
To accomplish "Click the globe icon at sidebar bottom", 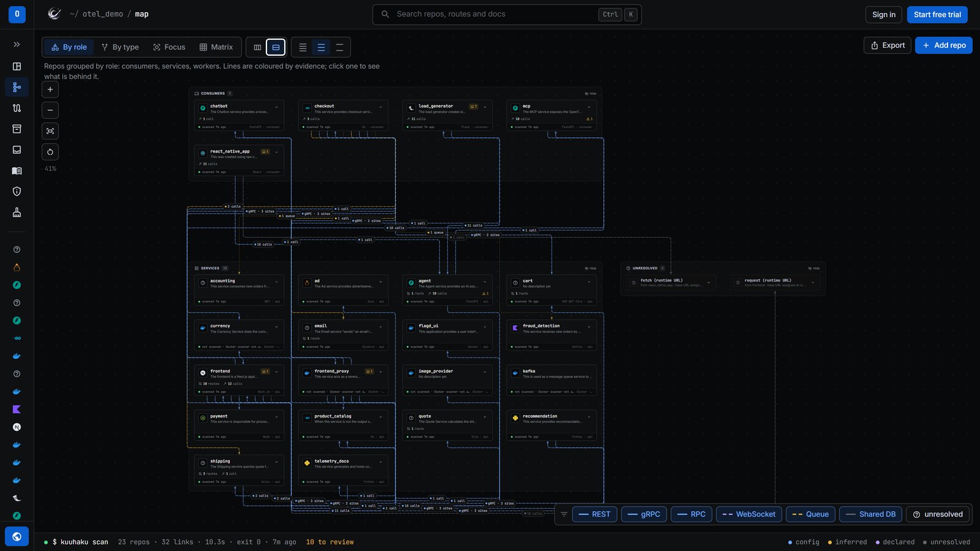I will coord(17,537).
